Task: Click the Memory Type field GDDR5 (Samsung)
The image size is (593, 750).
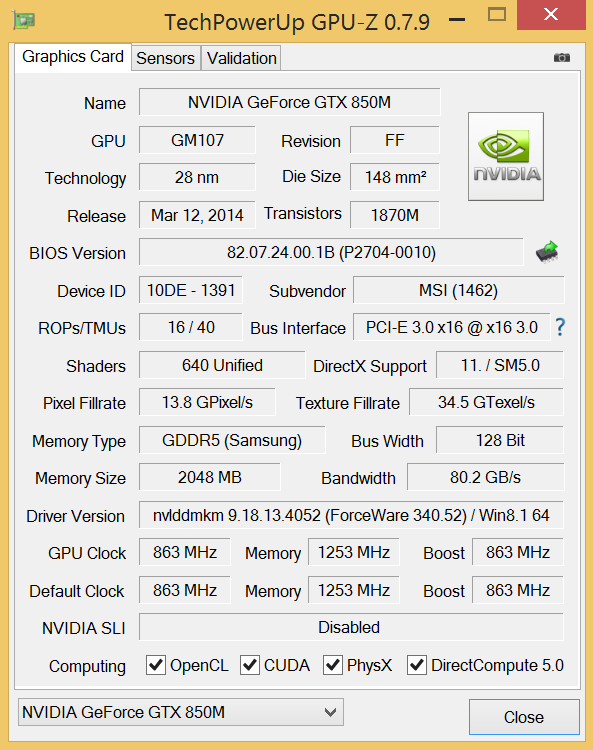Action: coord(232,440)
